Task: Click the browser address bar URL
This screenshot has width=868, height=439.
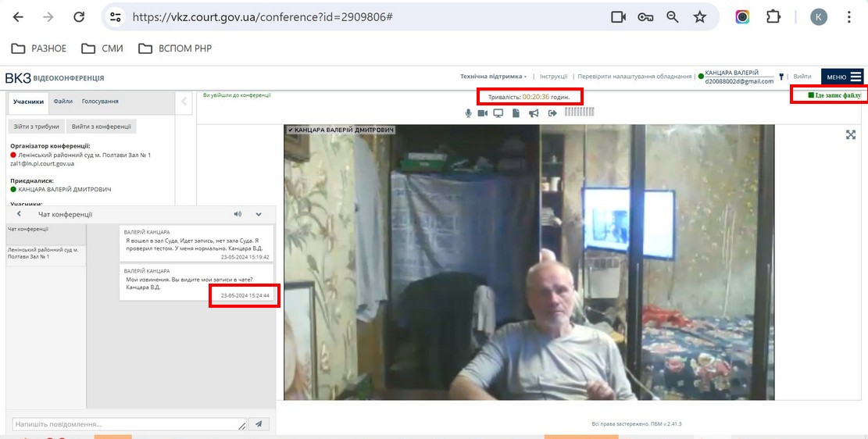Action: pyautogui.click(x=263, y=16)
